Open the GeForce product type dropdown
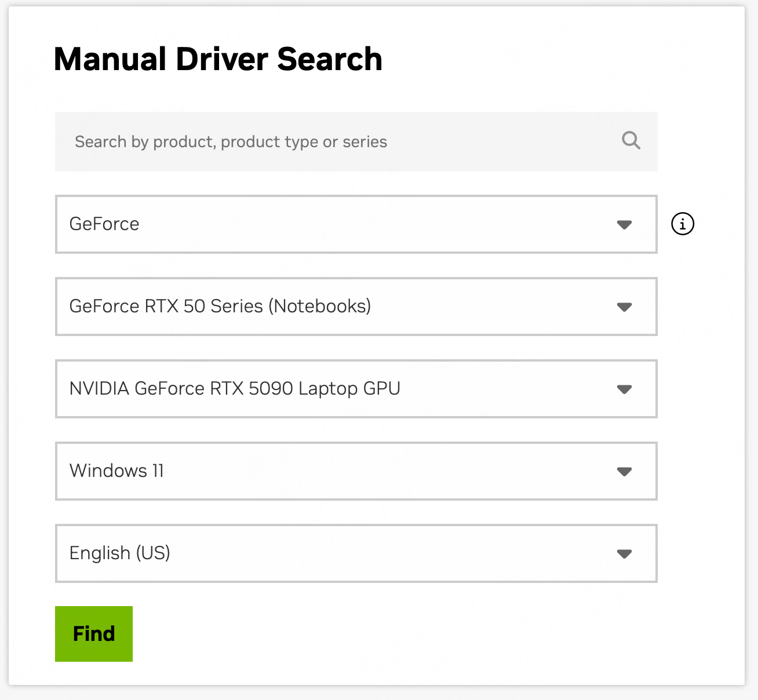The height and width of the screenshot is (700, 758). pos(356,224)
